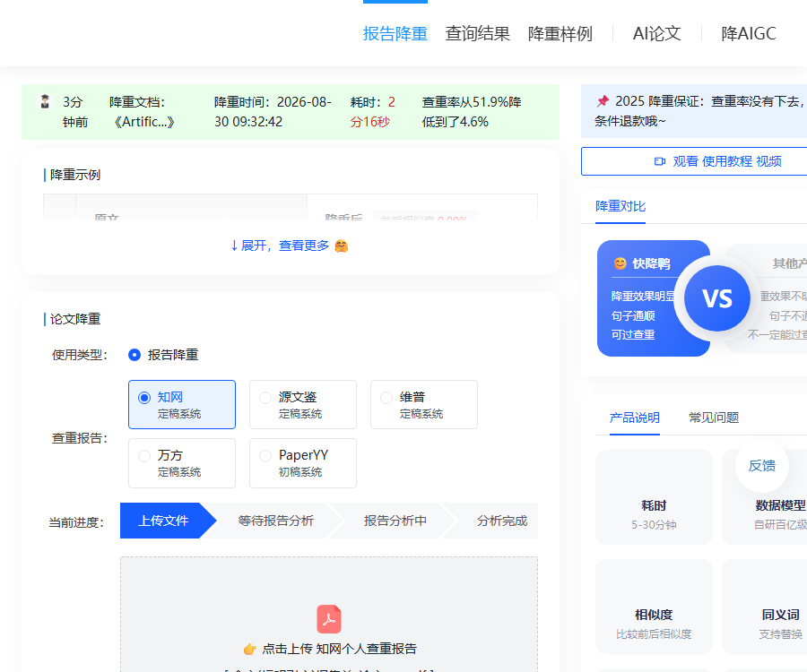Click the red 2分16秒 duration text
807x672 pixels.
(373, 112)
